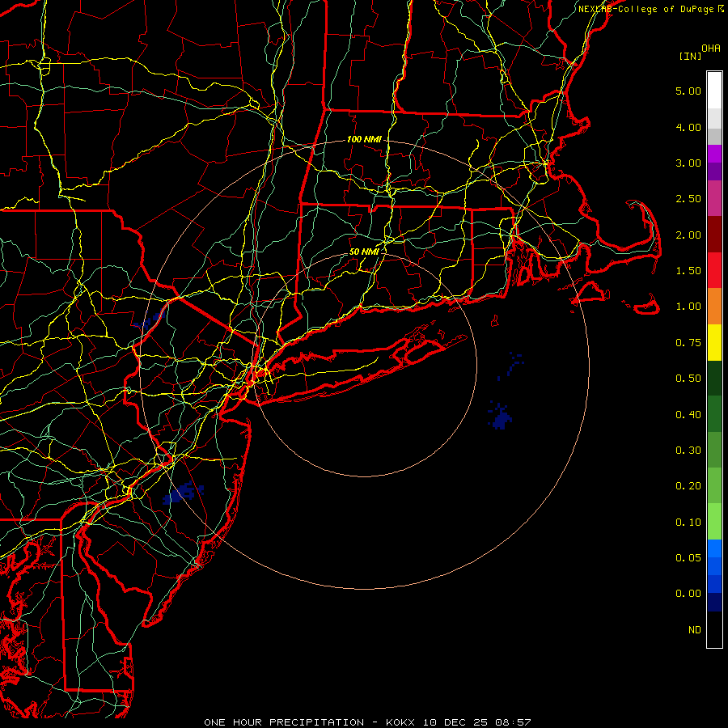Click the NEXLAB-College of DuPage watermark text
728x728 pixels.
click(650, 9)
